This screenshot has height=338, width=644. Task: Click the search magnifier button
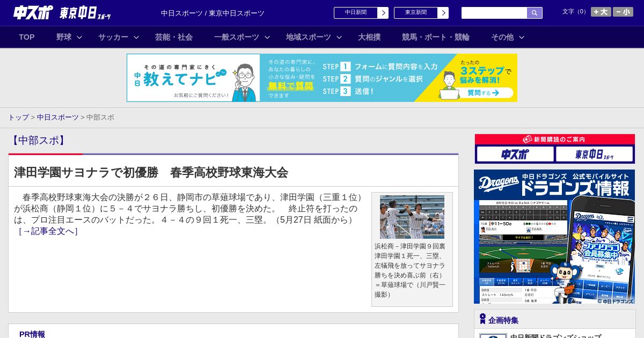point(535,13)
